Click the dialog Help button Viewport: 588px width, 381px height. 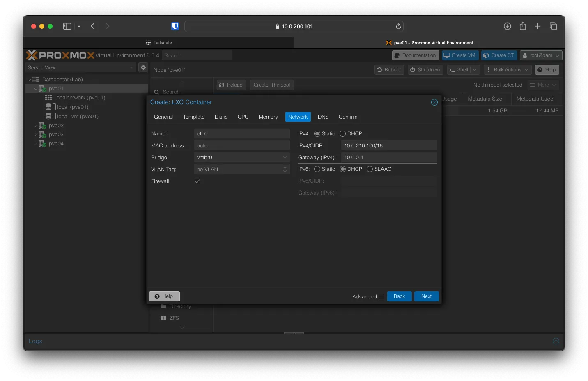[x=164, y=296]
